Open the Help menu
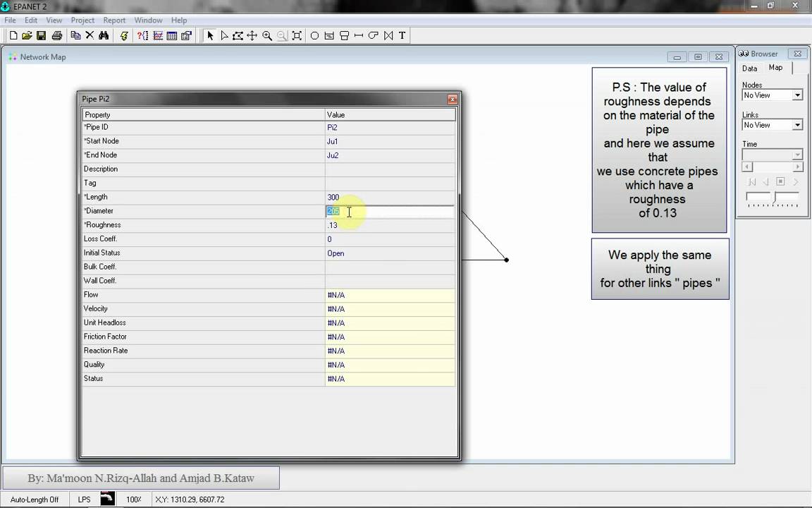 (x=179, y=20)
